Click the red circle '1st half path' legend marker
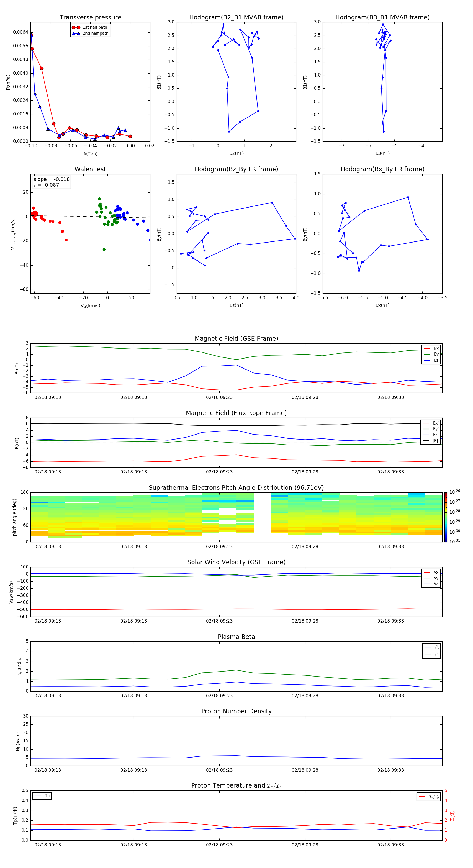The image size is (473, 868). click(76, 28)
